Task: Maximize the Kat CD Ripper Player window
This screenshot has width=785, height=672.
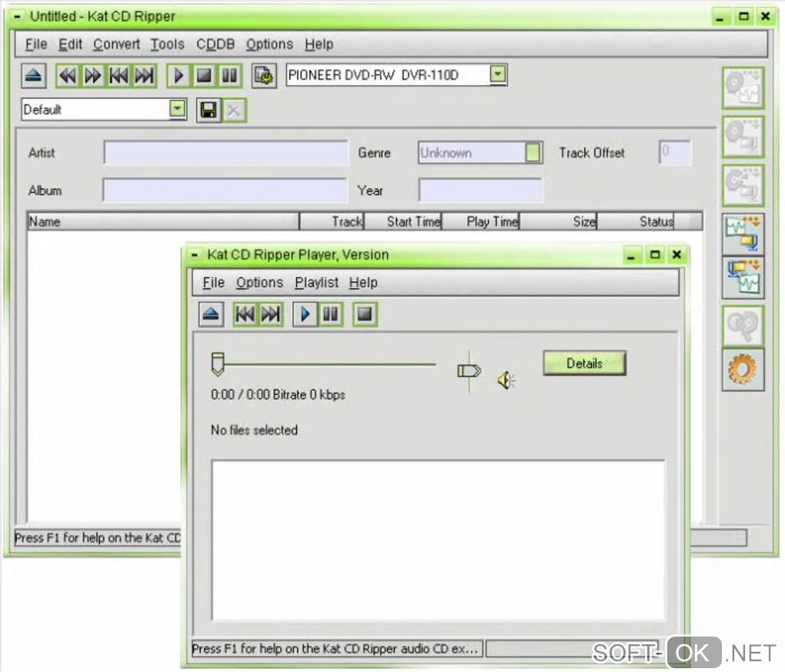Action: coord(654,255)
